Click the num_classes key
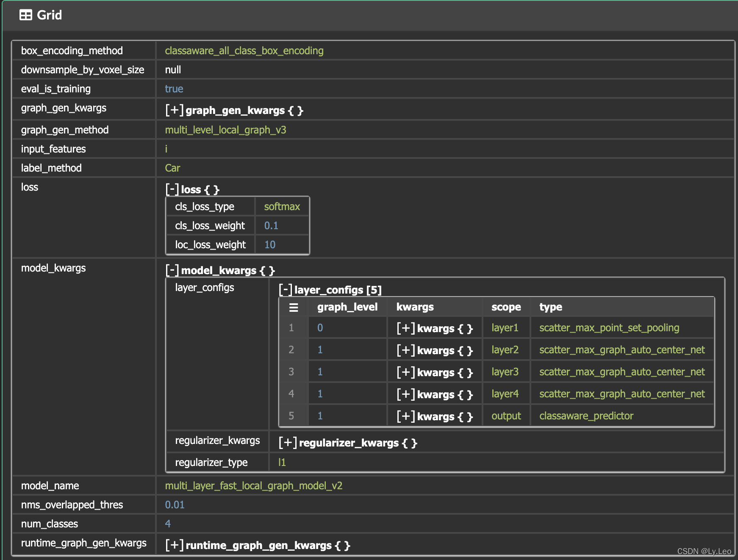 [50, 524]
